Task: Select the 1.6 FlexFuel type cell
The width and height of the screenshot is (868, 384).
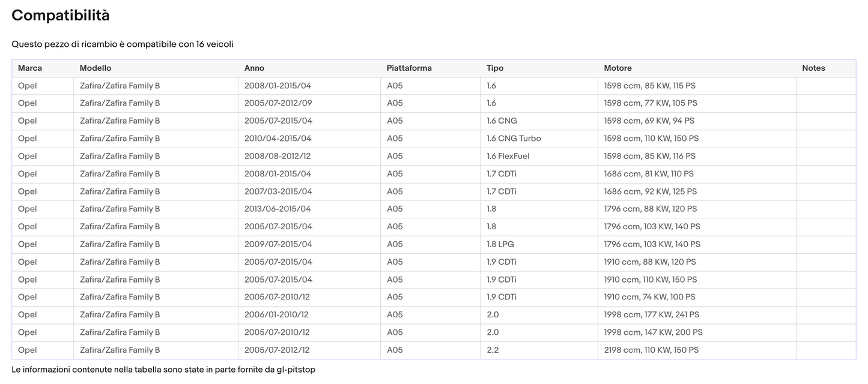Action: (x=508, y=156)
